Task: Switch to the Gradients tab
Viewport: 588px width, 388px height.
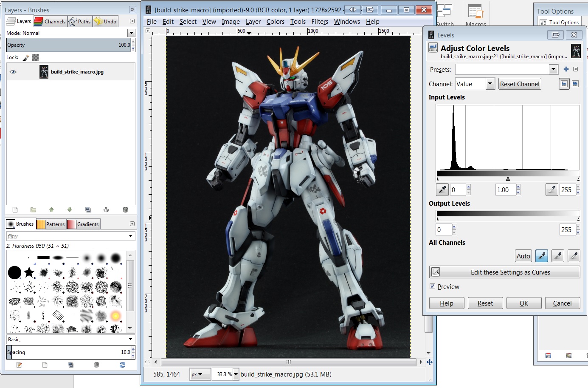Action: [83, 224]
